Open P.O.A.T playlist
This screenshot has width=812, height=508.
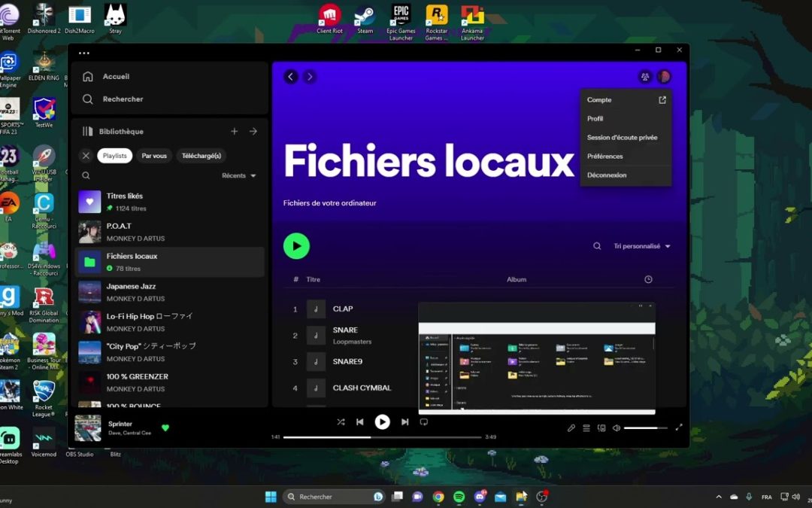[170, 232]
